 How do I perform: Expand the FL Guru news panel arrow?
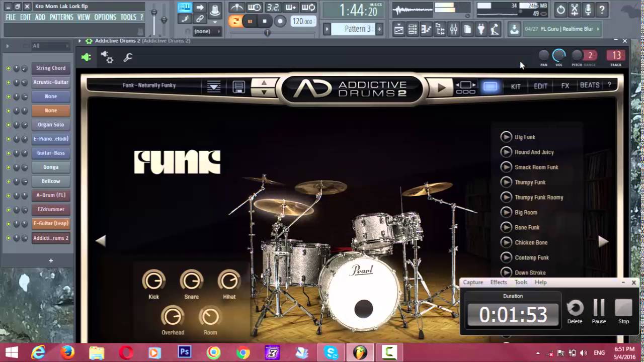pos(598,29)
